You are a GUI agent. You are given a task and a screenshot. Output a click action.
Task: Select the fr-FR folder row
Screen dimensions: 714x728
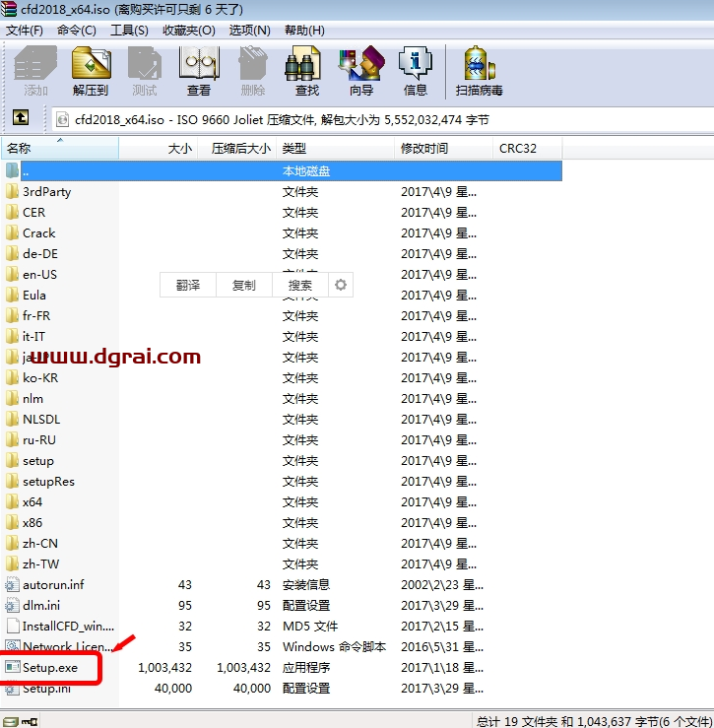pos(282,315)
